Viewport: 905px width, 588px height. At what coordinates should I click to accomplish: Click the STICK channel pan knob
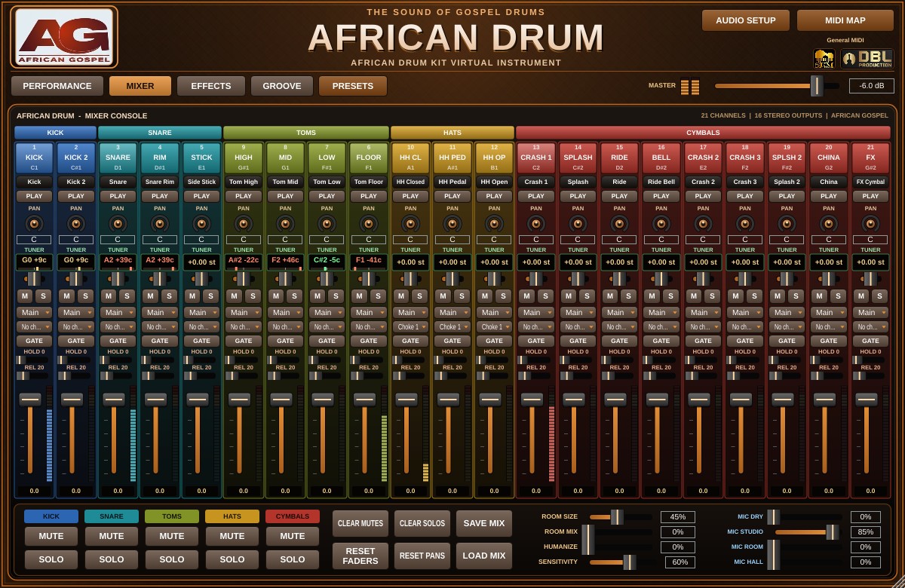coord(201,224)
